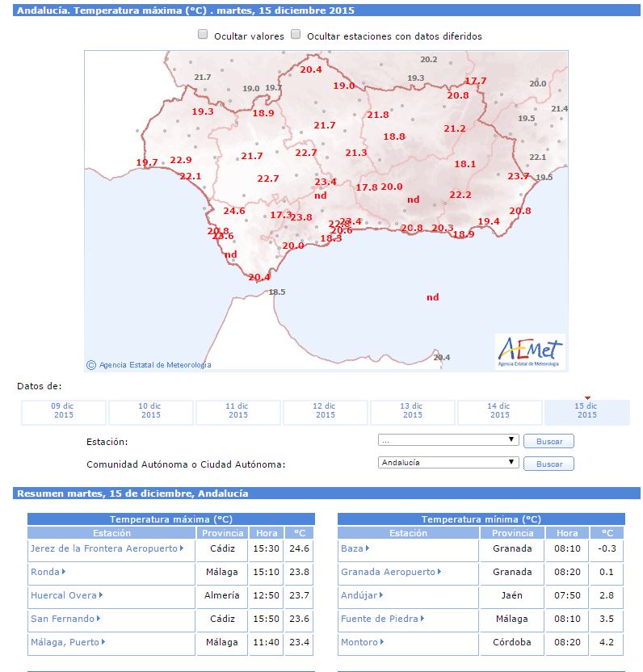Open the Granada Aeropuerto station link
643x672 pixels.
(388, 572)
